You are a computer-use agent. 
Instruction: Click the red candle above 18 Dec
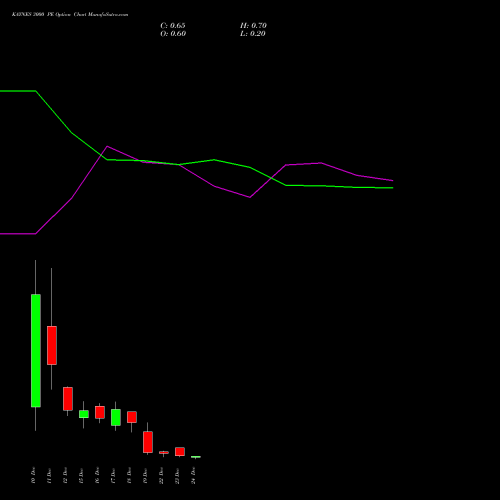[132, 417]
